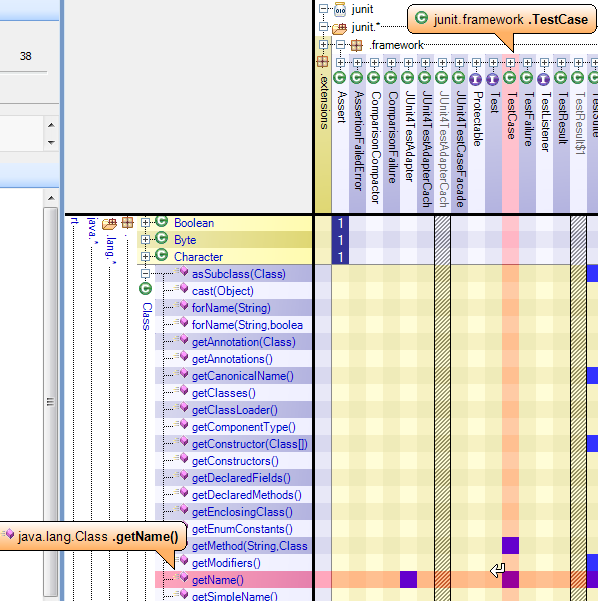Expand the TestListener column node
598x601 pixels.
coord(544,62)
